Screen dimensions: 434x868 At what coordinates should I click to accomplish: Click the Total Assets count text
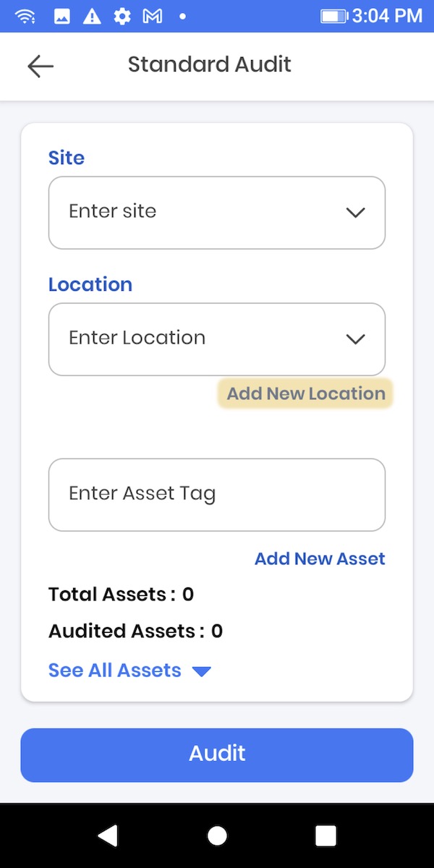121,595
